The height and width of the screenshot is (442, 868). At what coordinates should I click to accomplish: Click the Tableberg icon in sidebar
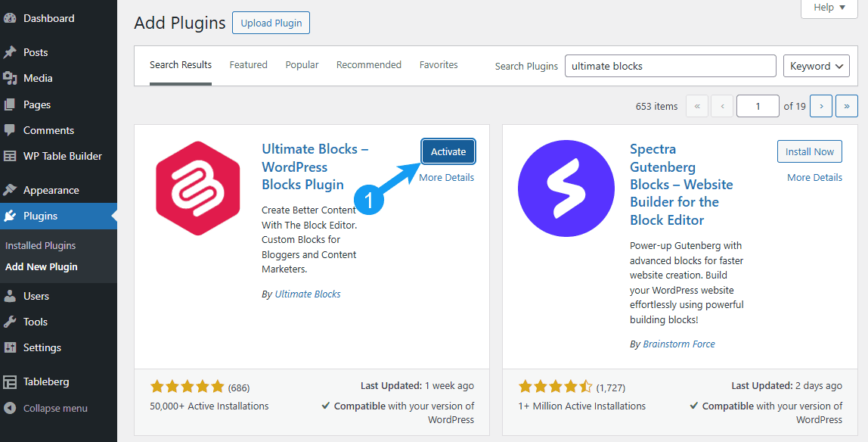pos(10,381)
